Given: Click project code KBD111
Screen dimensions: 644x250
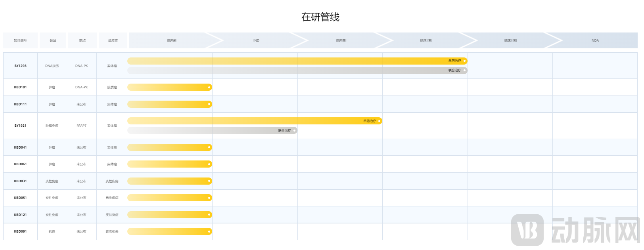Looking at the screenshot, I should coord(20,104).
